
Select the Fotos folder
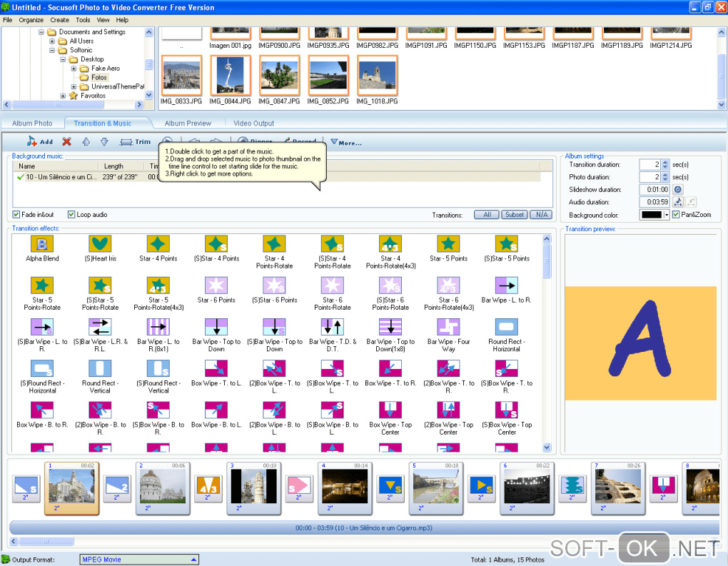99,78
